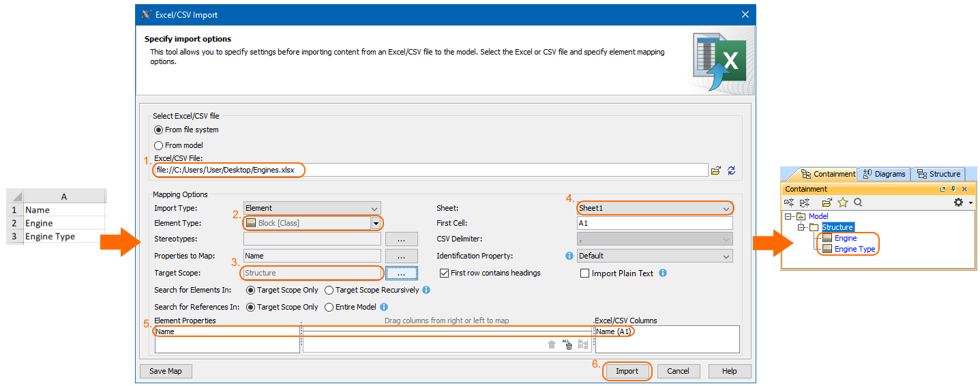Open the Containment panel options gear
The height and width of the screenshot is (386, 980).
[958, 203]
